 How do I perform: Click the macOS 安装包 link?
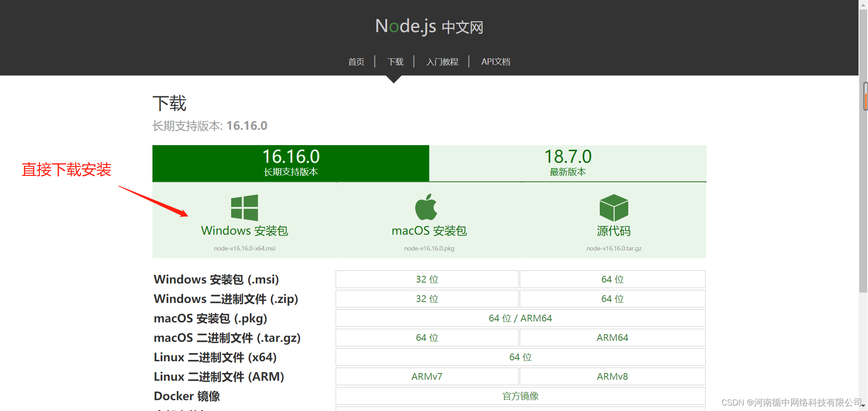429,231
